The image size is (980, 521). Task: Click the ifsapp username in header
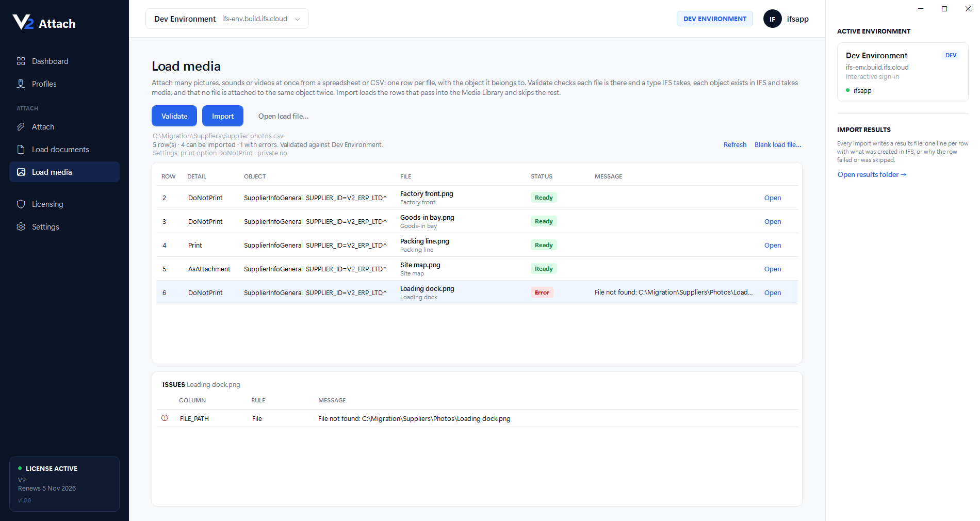[x=798, y=19]
